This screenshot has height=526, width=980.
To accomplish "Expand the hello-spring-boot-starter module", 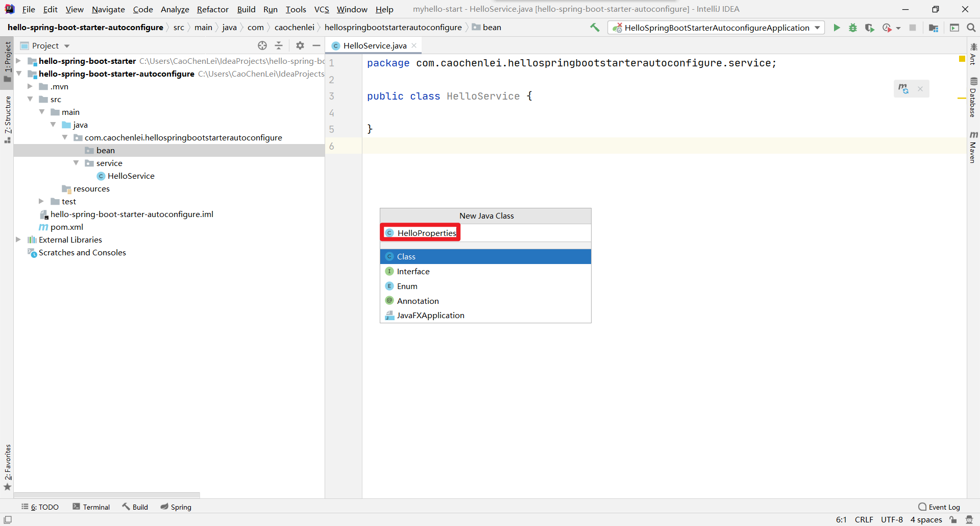I will coord(19,61).
